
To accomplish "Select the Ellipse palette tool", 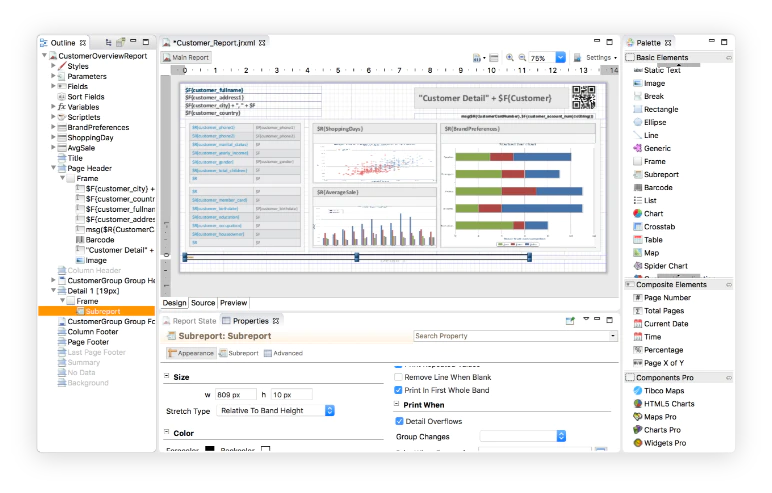I will (649, 122).
